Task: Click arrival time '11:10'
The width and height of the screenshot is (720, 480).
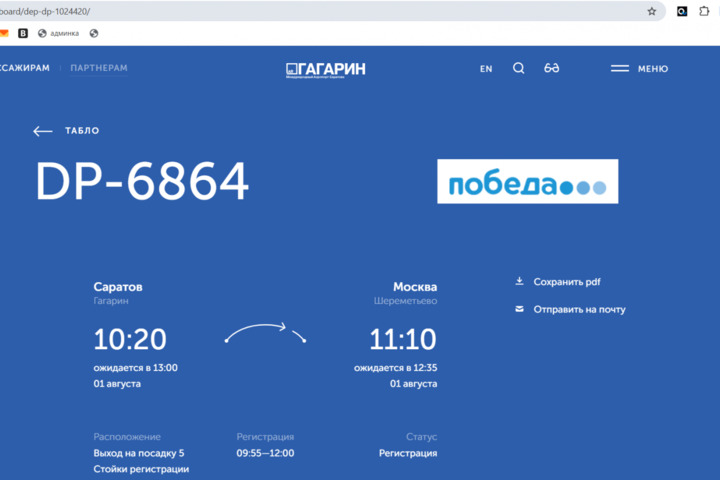Action: (x=403, y=339)
